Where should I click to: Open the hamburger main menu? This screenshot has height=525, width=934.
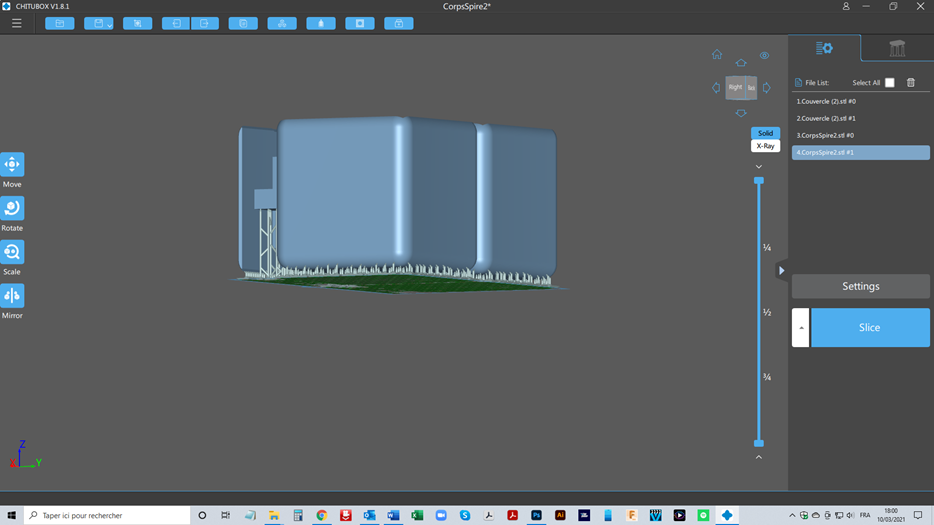(16, 23)
